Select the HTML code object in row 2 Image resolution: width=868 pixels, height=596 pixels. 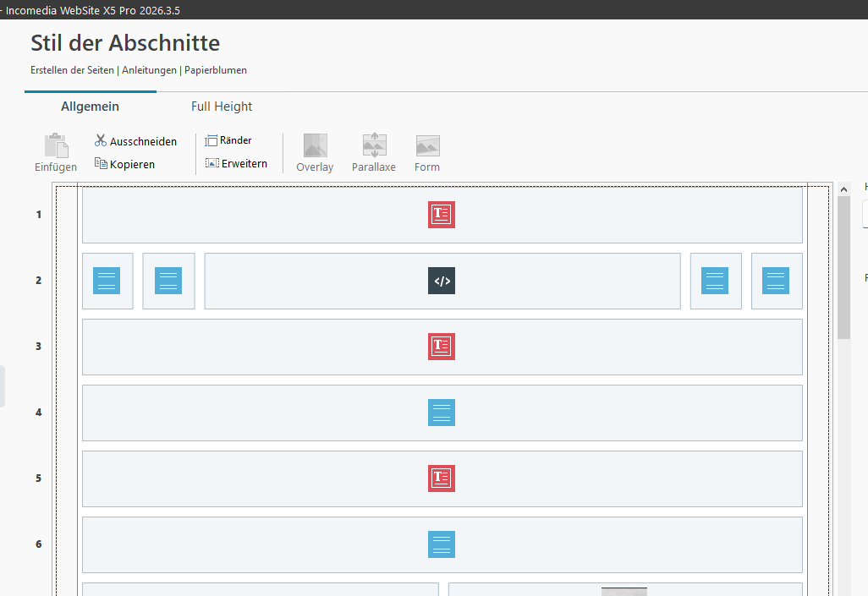coord(442,281)
